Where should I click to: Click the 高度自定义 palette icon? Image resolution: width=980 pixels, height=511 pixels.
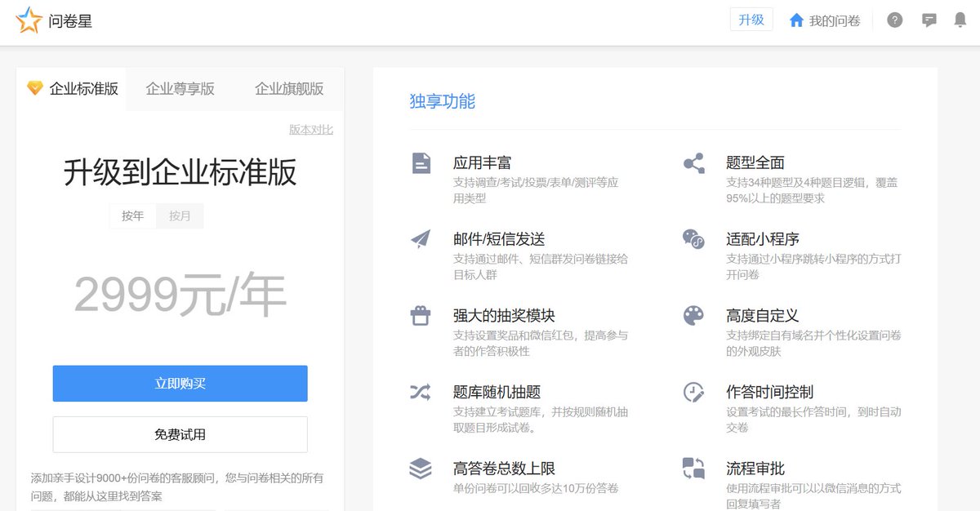click(693, 315)
